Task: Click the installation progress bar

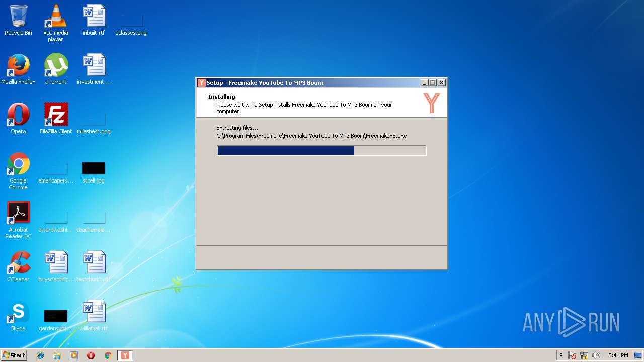Action: (x=321, y=150)
